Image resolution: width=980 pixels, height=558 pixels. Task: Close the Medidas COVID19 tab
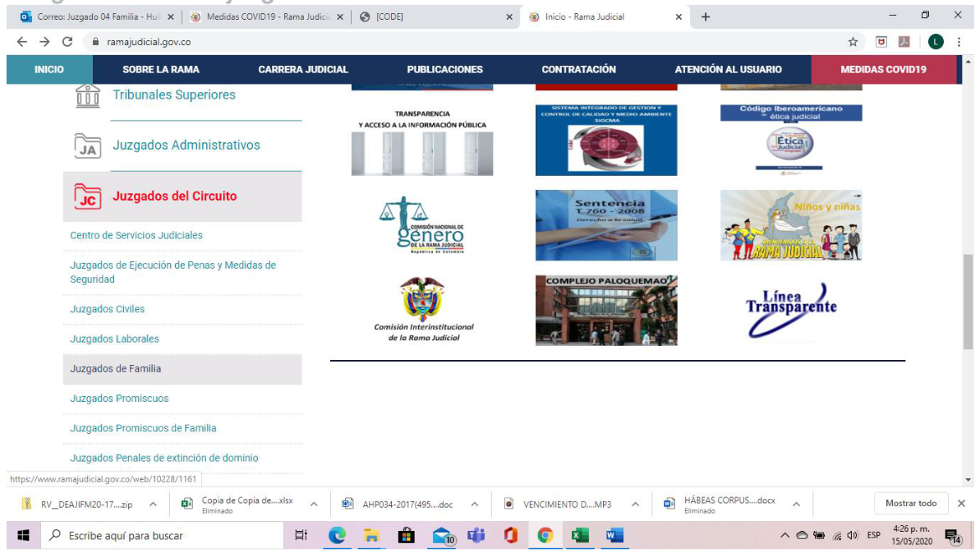tap(340, 17)
